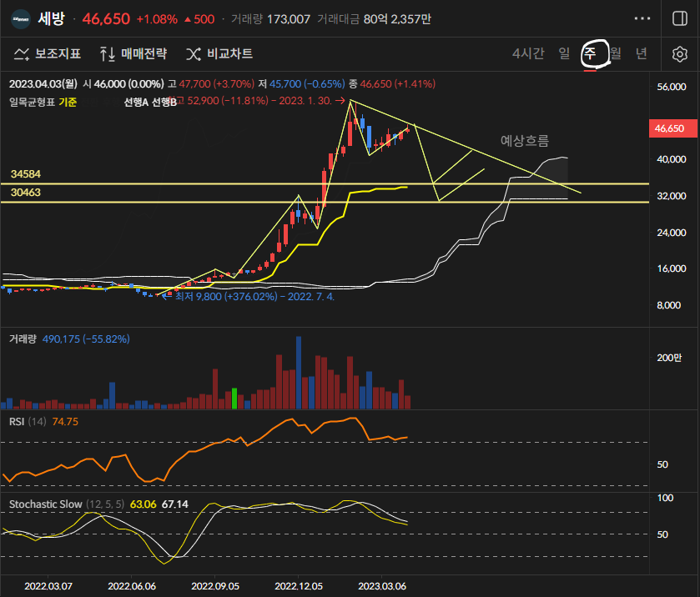The height and width of the screenshot is (597, 700).
Task: Click the red 46,650 header price
Action: tap(106, 18)
